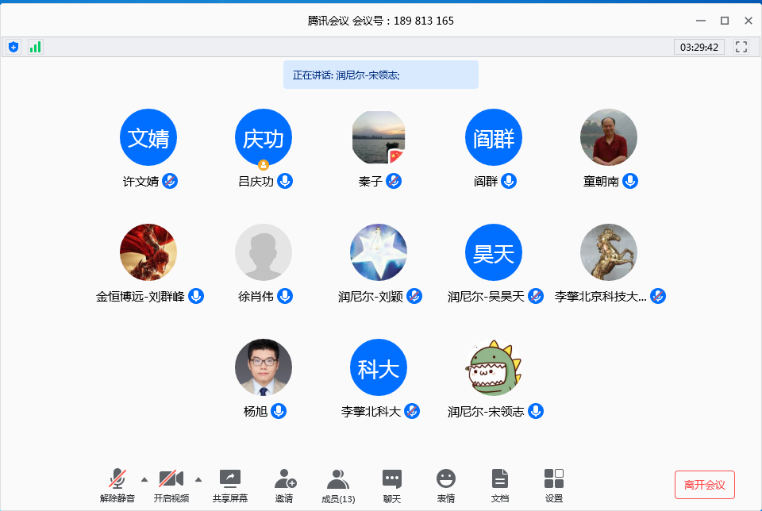Select the dinosaur avatar of 润尼尔-宋领志
The height and width of the screenshot is (511, 762).
pyautogui.click(x=493, y=367)
